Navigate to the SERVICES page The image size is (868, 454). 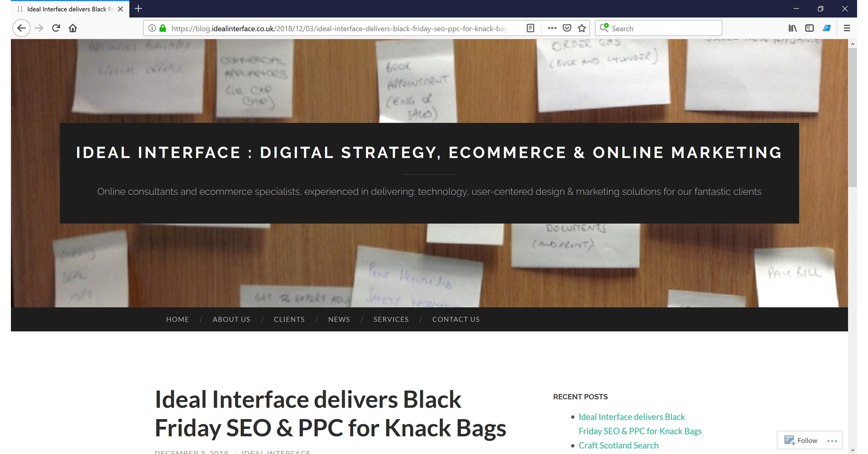pos(391,319)
